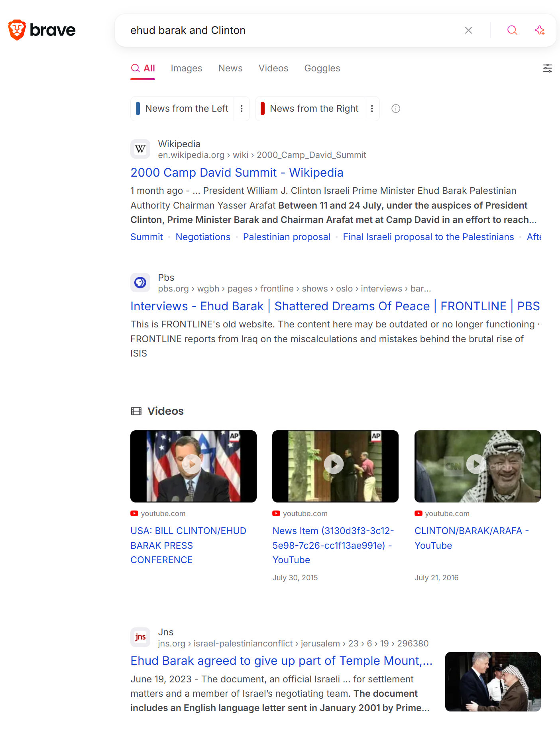560x735 pixels.
Task: Click YouTube icon under the News Item video
Action: (x=276, y=514)
